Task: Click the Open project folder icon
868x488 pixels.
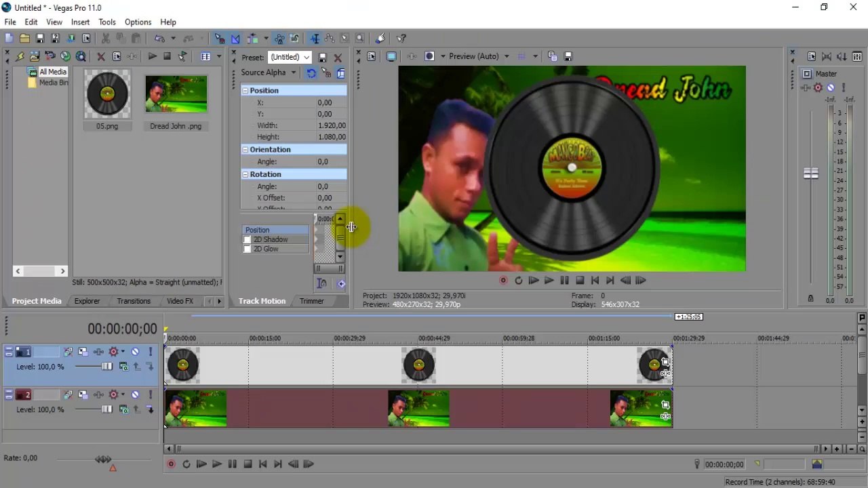Action: click(x=24, y=39)
